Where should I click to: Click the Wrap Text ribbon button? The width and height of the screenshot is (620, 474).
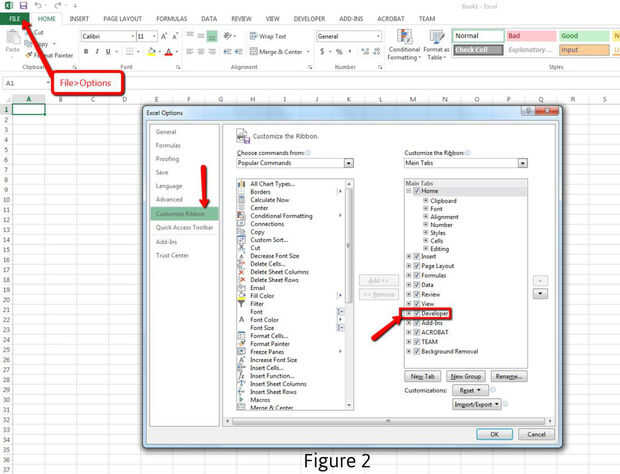click(x=268, y=36)
